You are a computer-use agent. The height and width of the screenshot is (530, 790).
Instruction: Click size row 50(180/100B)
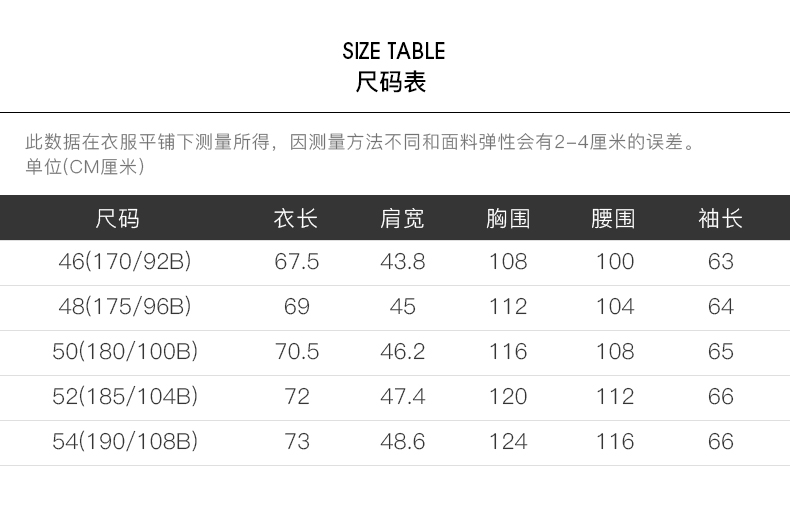395,353
